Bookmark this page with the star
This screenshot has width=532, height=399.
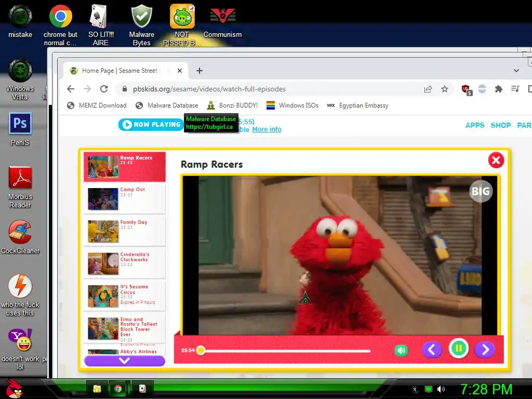(445, 89)
